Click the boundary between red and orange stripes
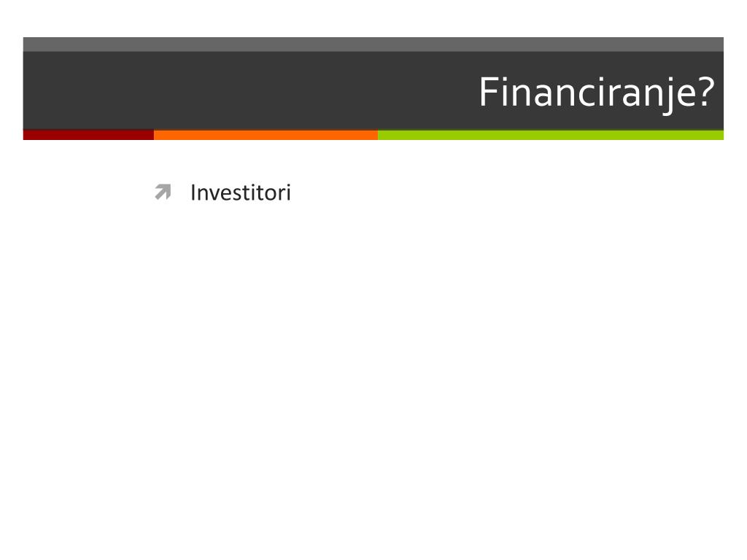Image resolution: width=747 pixels, height=560 pixels. point(154,135)
